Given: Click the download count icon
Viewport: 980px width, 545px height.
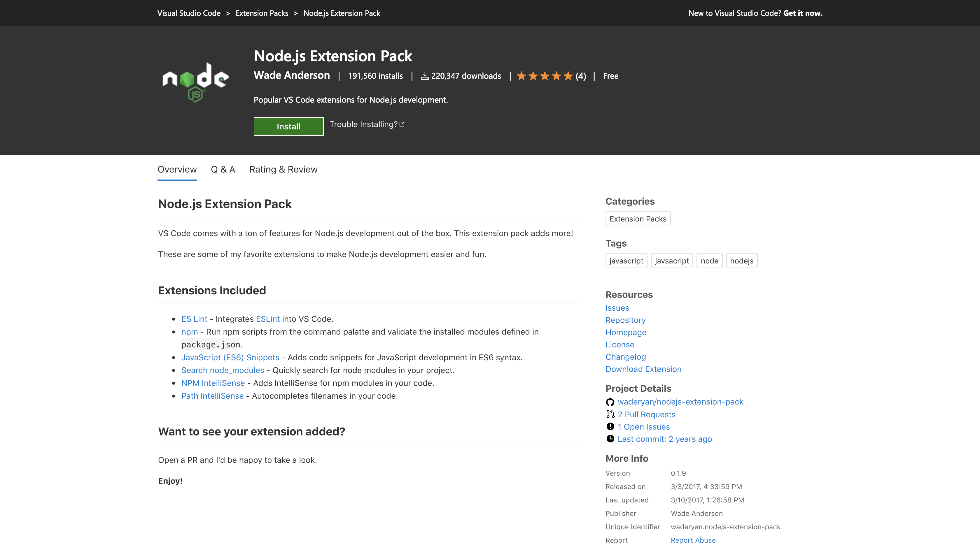Looking at the screenshot, I should [425, 76].
